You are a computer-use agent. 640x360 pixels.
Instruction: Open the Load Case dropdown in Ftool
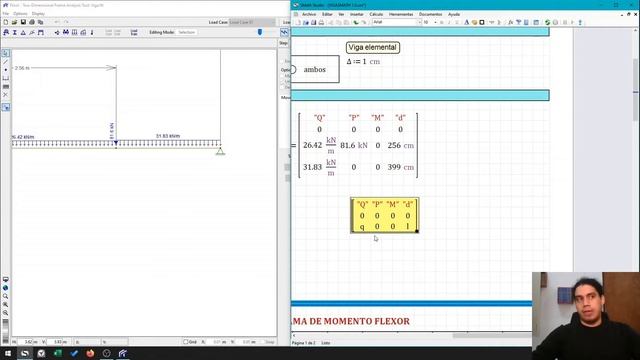[252, 22]
